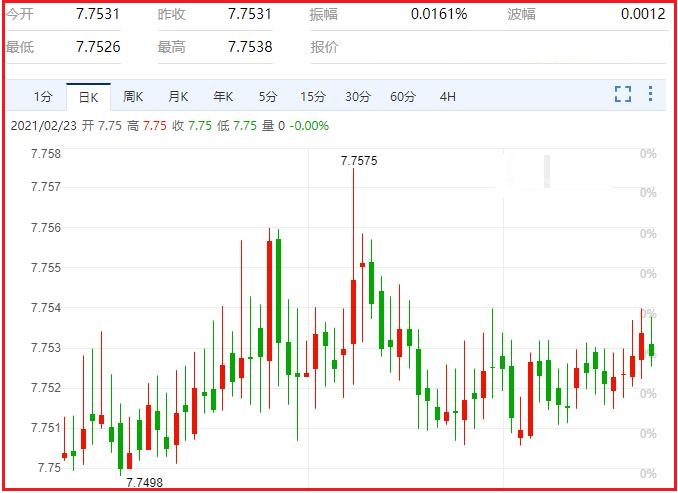Click the 昨收 label
Image resolution: width=678 pixels, height=493 pixels.
pos(172,14)
